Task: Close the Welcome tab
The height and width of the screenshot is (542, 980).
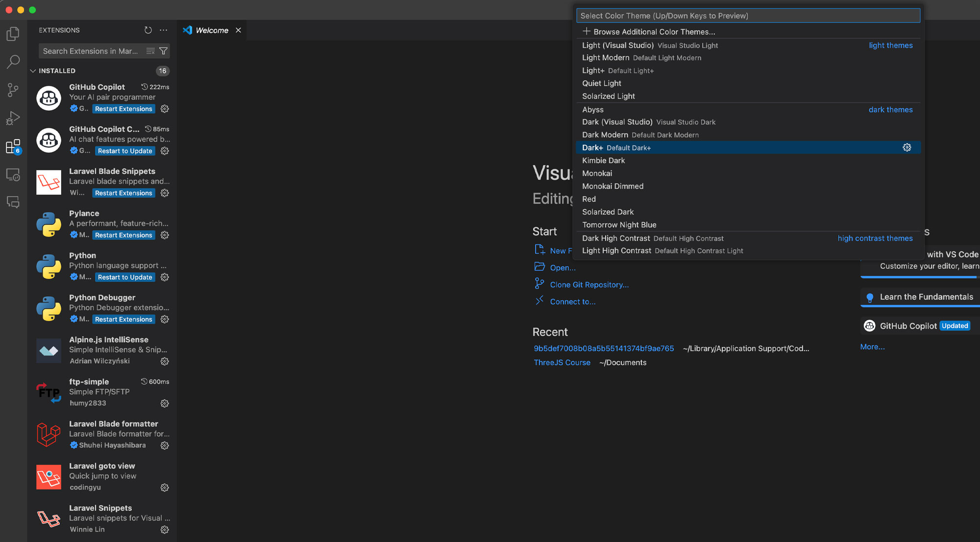Action: (238, 30)
